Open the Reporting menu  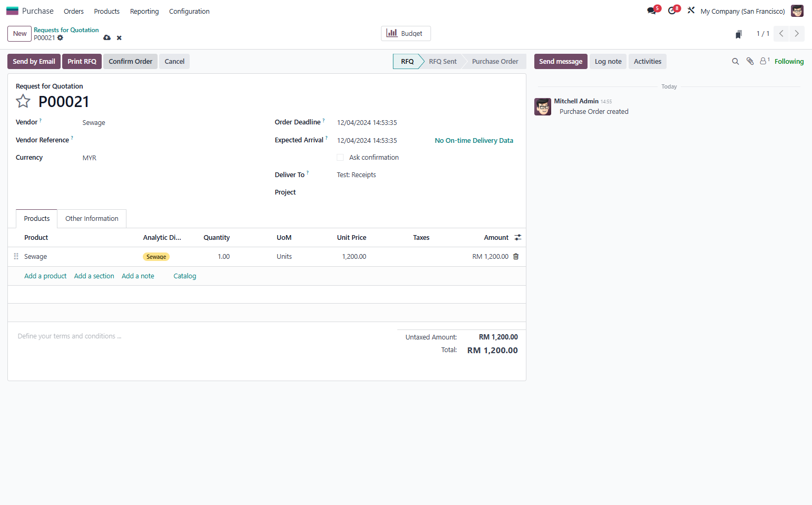(x=144, y=11)
